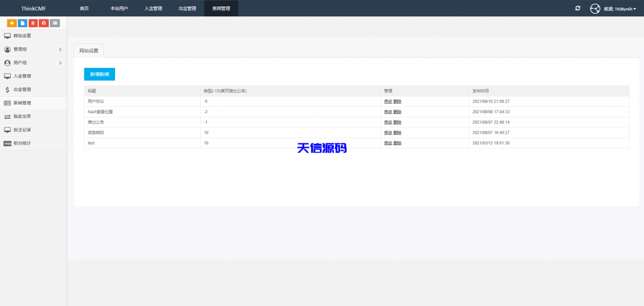The width and height of the screenshot is (644, 306).
Task: Click the 新增新闻 button
Action: tap(99, 74)
